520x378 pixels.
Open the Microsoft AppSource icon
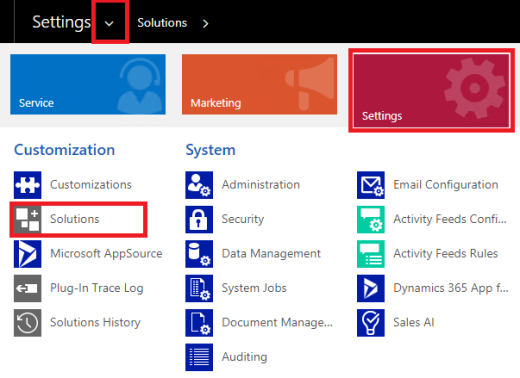(x=28, y=254)
